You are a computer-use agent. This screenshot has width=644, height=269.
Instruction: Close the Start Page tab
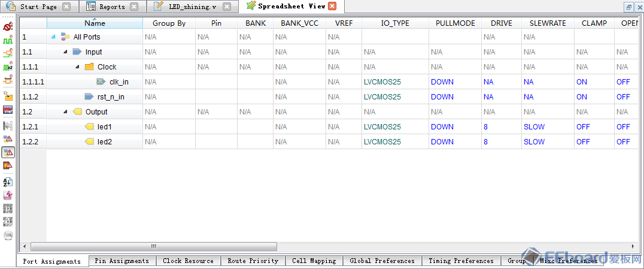66,7
